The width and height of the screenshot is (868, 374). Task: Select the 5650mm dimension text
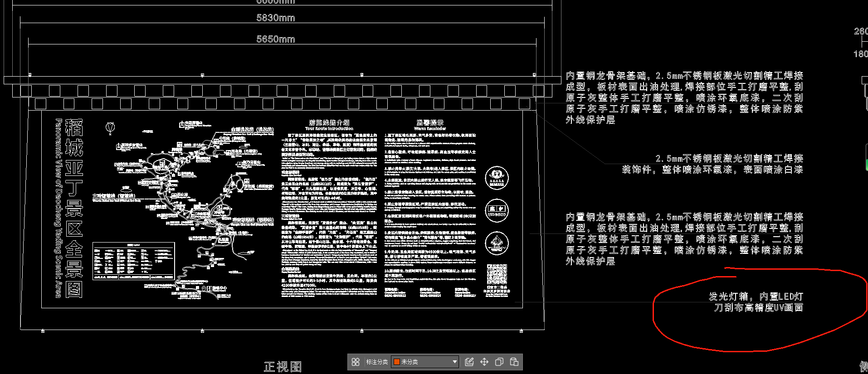pyautogui.click(x=276, y=39)
